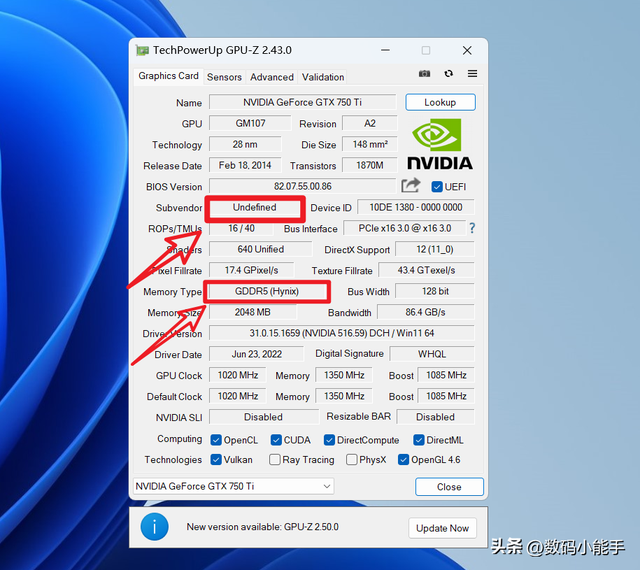Toggle the CUDA checkbox

click(276, 440)
